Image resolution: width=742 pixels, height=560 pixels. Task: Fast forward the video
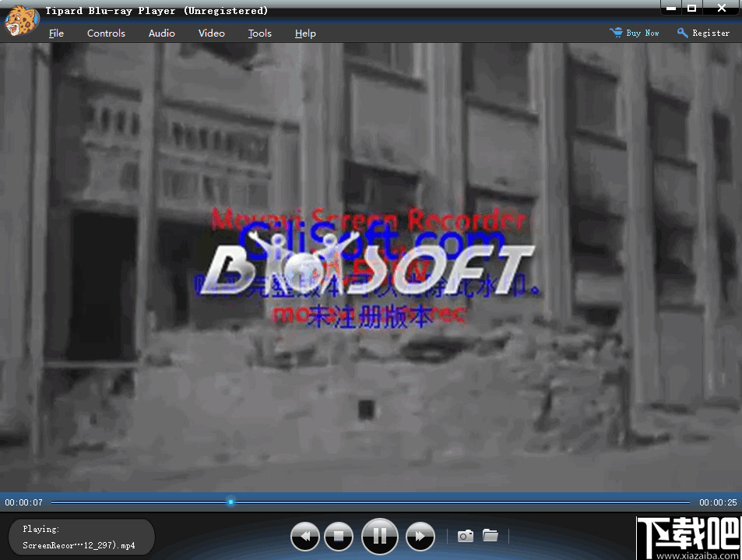click(420, 537)
